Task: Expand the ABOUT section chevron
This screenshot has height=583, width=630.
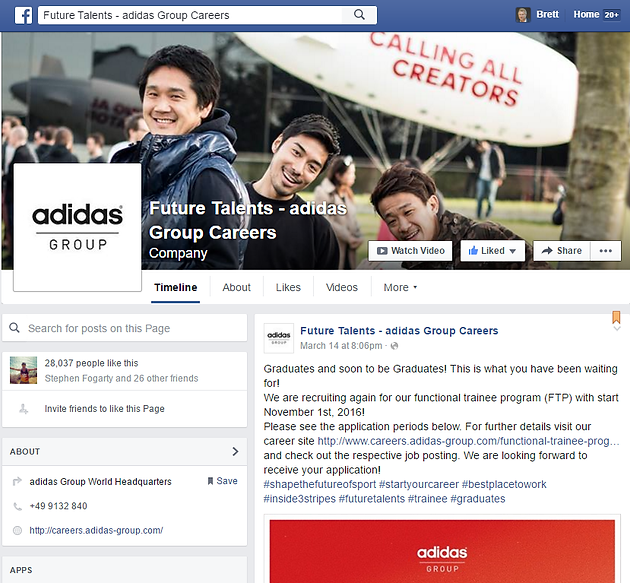Action: coord(235,451)
